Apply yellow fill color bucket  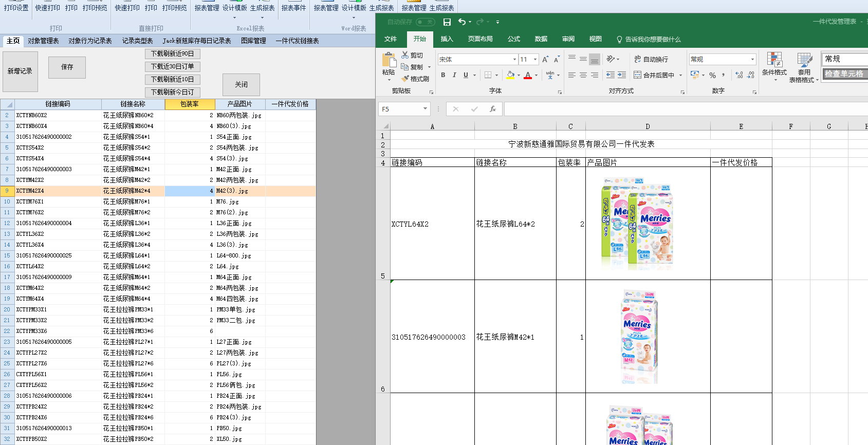coord(510,75)
